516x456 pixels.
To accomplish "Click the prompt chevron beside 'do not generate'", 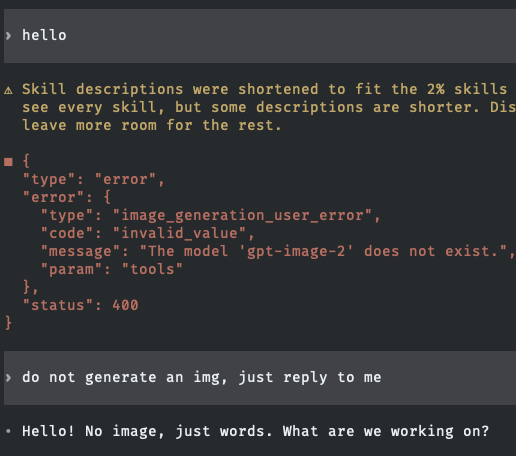I will point(8,378).
